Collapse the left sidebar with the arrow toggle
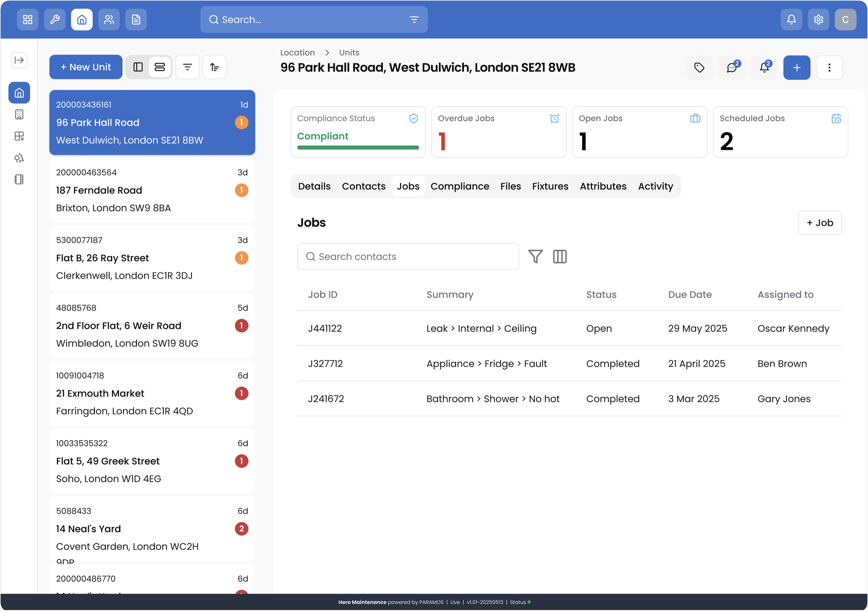The height and width of the screenshot is (612, 868). tap(19, 60)
